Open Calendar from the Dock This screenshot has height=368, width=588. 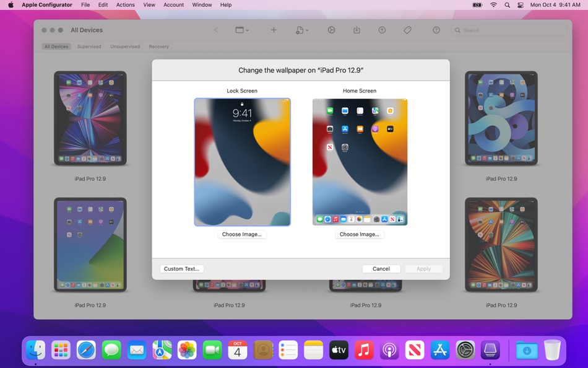click(238, 351)
